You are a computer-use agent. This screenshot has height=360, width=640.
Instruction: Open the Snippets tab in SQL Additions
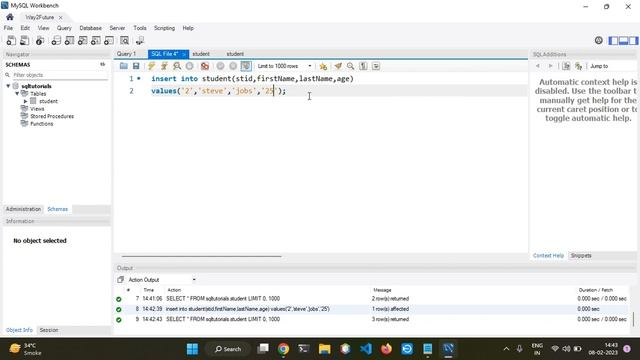(x=581, y=256)
